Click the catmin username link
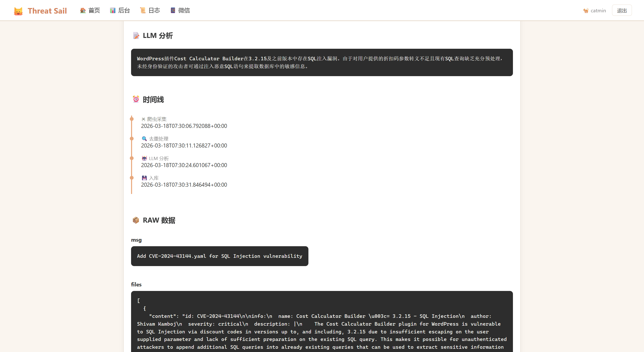The width and height of the screenshot is (644, 352). (598, 11)
